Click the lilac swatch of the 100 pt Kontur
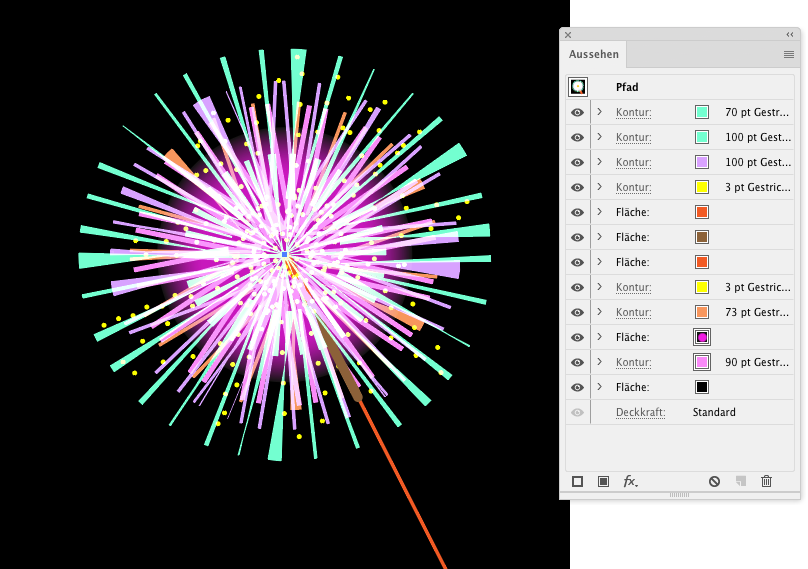 click(x=702, y=162)
